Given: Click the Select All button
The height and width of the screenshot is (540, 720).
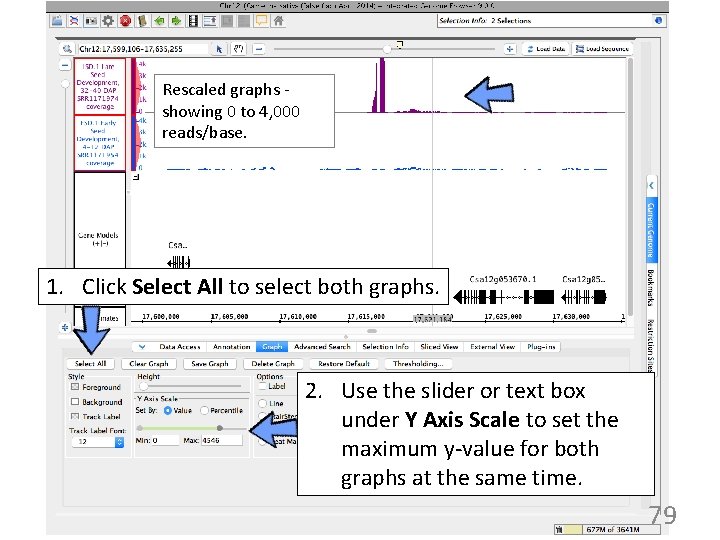Looking at the screenshot, I should pyautogui.click(x=90, y=364).
